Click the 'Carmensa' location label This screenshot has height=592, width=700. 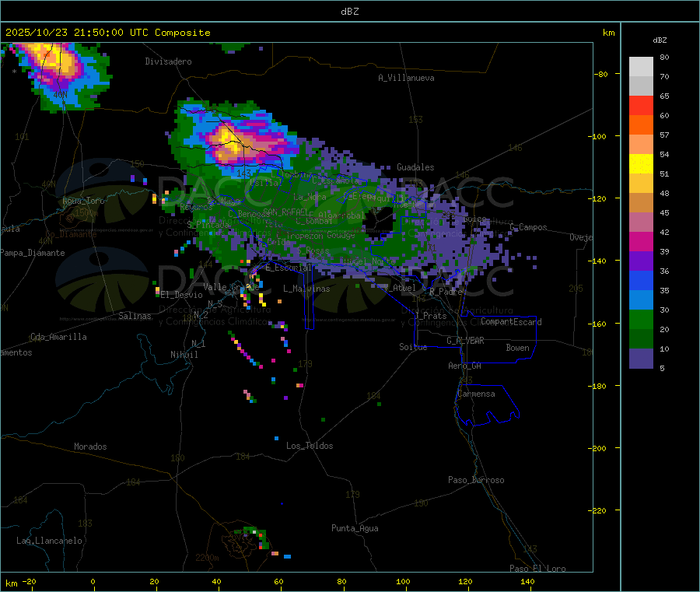[476, 394]
